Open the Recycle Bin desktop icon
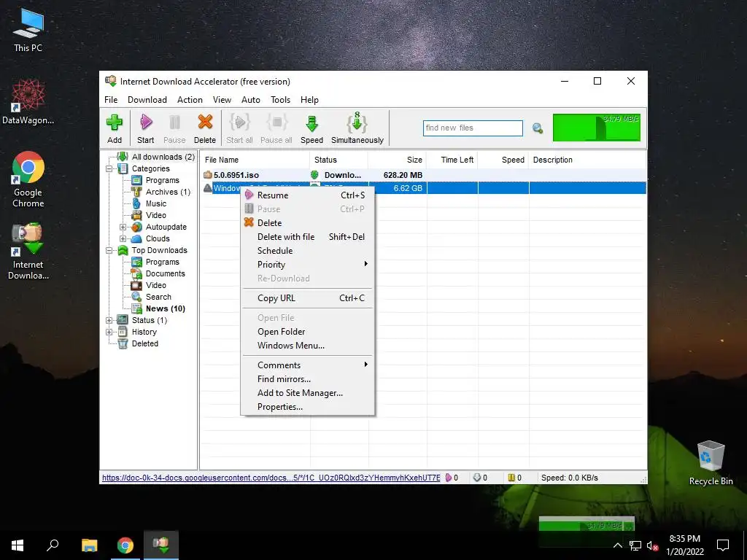The width and height of the screenshot is (747, 560). click(711, 462)
